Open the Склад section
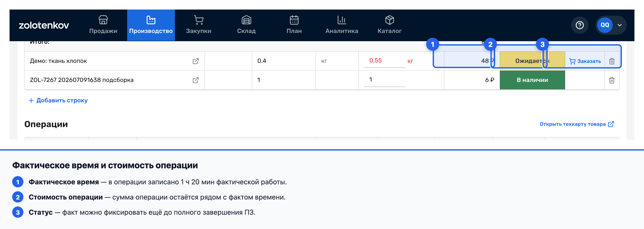Image resolution: width=644 pixels, height=229 pixels. tap(246, 25)
